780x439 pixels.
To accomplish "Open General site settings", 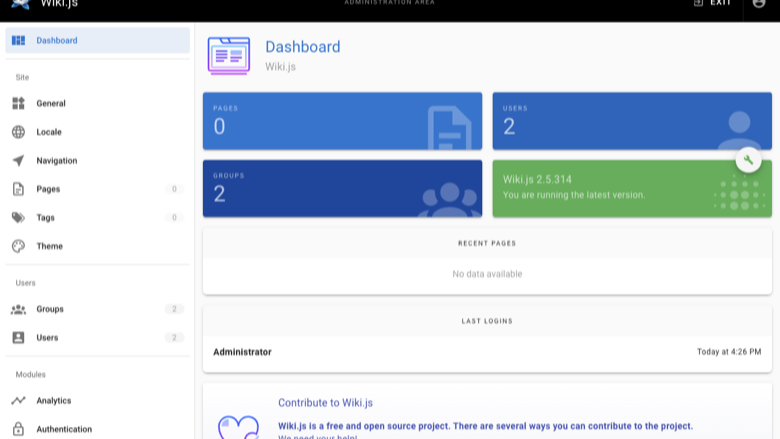I will [x=98, y=103].
